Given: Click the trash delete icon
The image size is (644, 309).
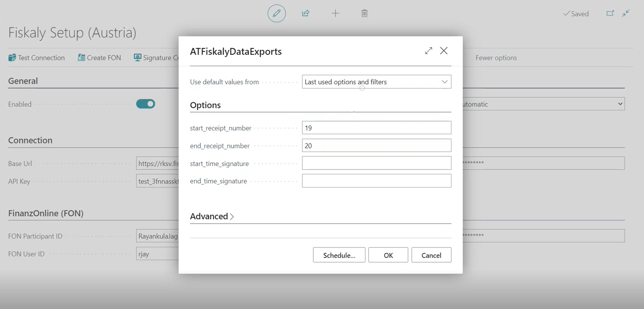Looking at the screenshot, I should (365, 13).
